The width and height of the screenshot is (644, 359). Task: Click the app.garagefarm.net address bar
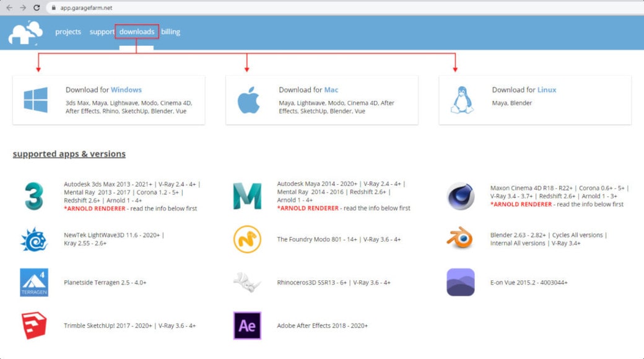coord(345,7)
